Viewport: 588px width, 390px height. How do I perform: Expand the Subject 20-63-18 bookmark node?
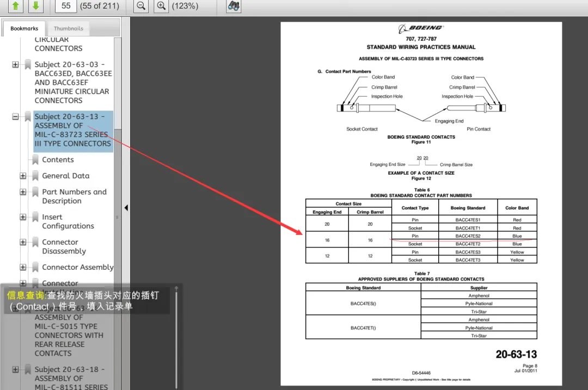click(15, 369)
